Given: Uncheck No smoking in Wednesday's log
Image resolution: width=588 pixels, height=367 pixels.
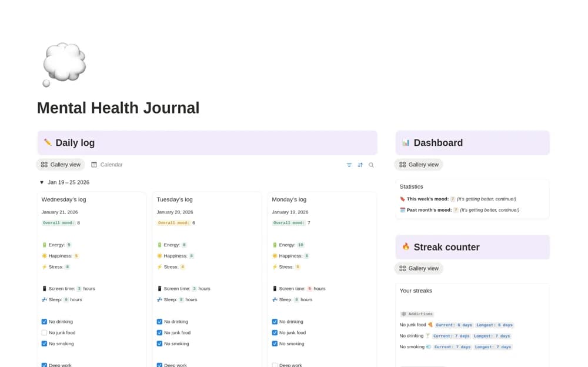Looking at the screenshot, I should [44, 343].
